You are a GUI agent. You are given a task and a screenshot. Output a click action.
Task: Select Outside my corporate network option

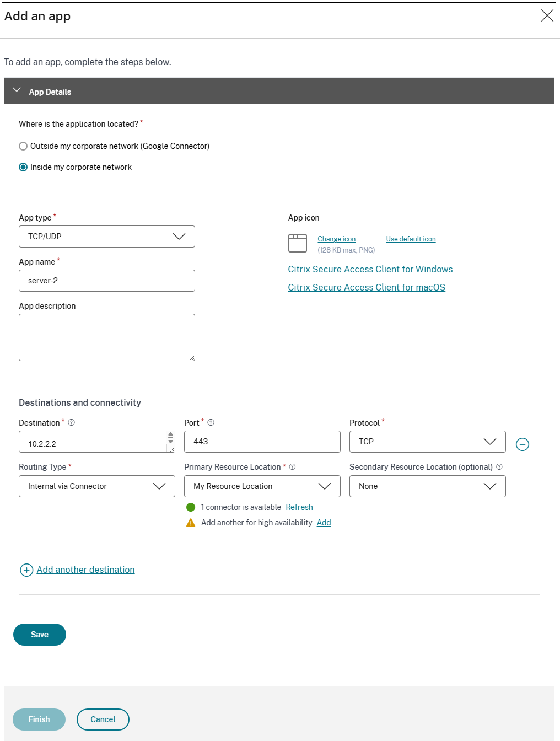point(23,146)
